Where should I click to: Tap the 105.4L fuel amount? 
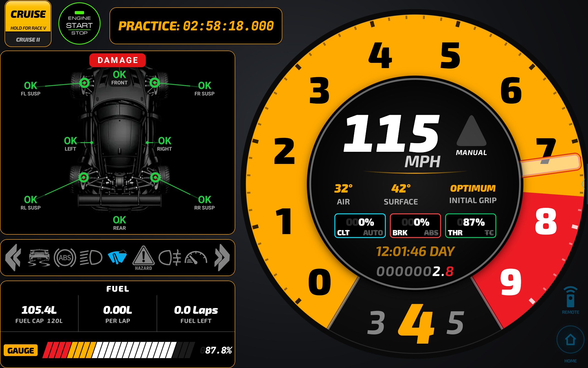pos(39,310)
